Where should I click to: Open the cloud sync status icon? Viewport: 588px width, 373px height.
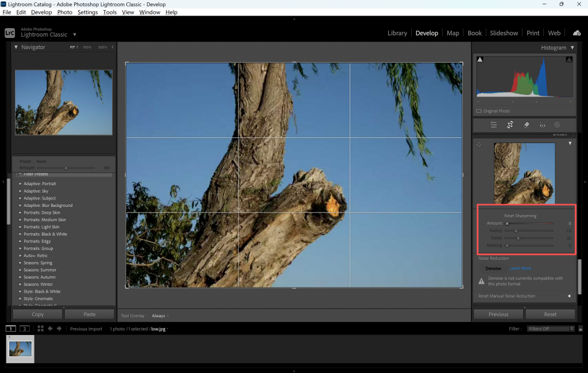coord(577,33)
